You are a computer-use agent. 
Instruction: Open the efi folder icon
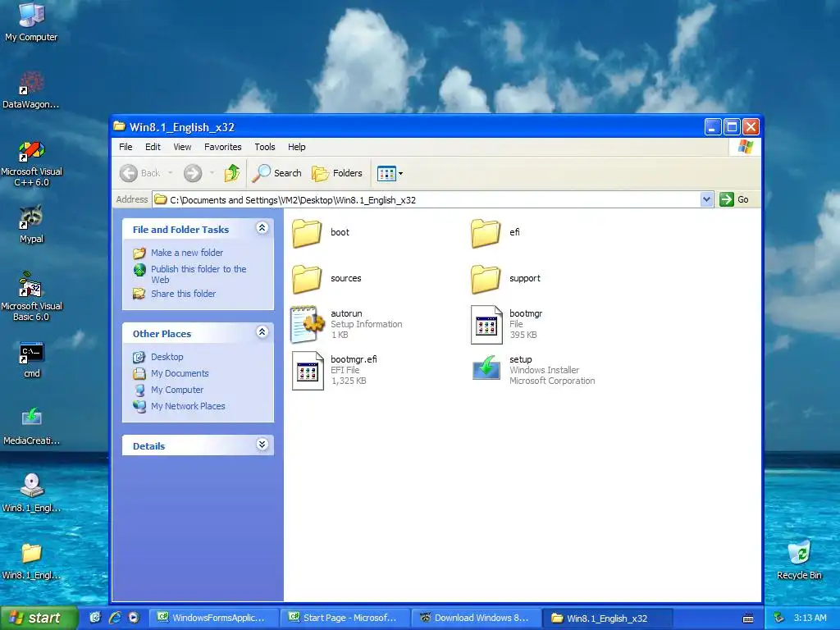coord(486,233)
